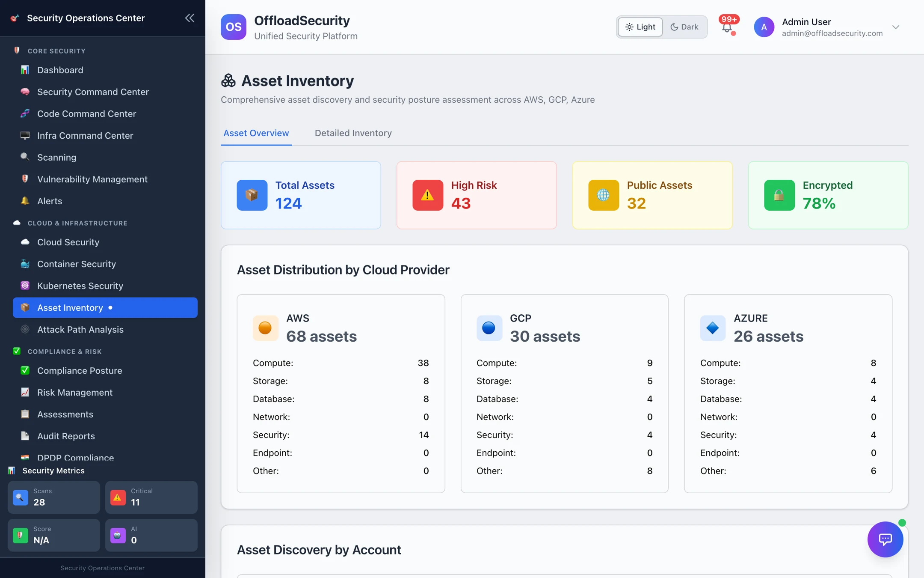Open Security Command Center
Viewport: 924px width, 578px height.
[x=105, y=92]
